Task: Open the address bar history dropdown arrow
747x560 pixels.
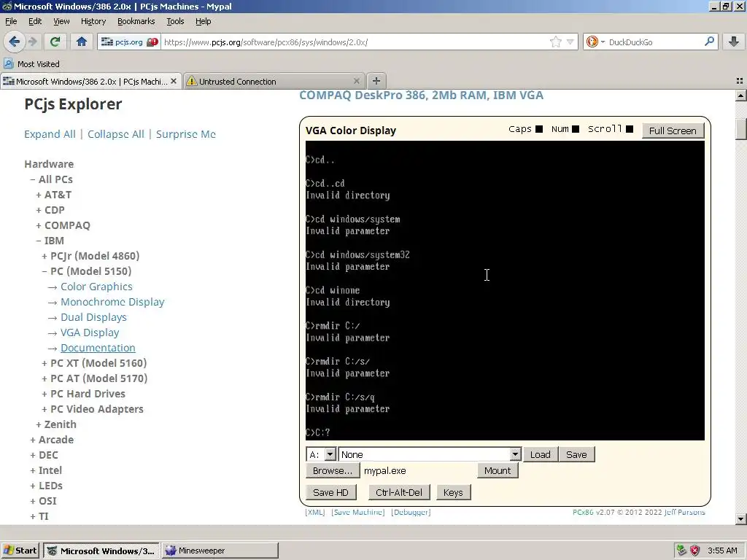Action: click(x=570, y=42)
